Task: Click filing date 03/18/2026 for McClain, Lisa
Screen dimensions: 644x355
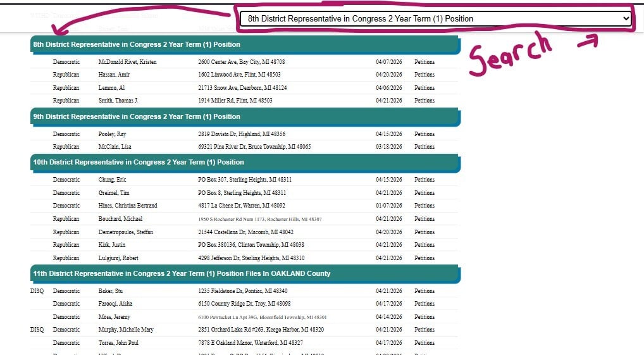Action: pos(389,147)
